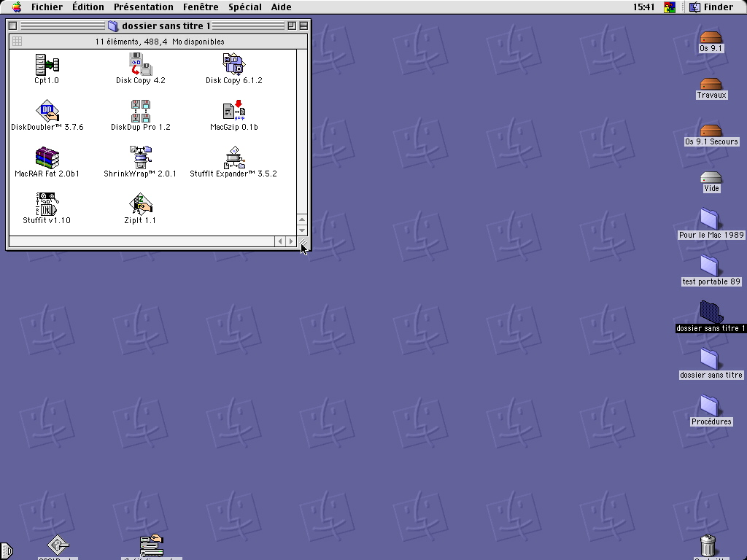
Task: Click the Trash icon on the desktop
Action: (x=707, y=545)
